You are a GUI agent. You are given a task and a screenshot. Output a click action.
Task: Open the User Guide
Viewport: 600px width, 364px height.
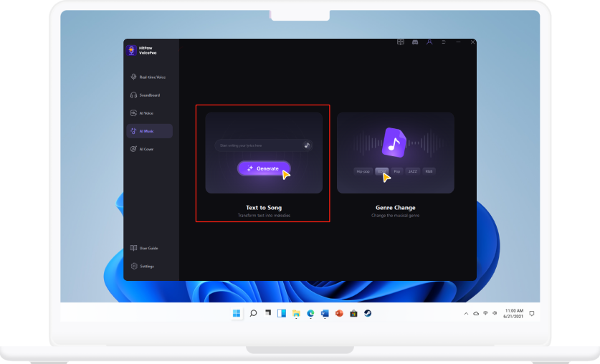[149, 248]
